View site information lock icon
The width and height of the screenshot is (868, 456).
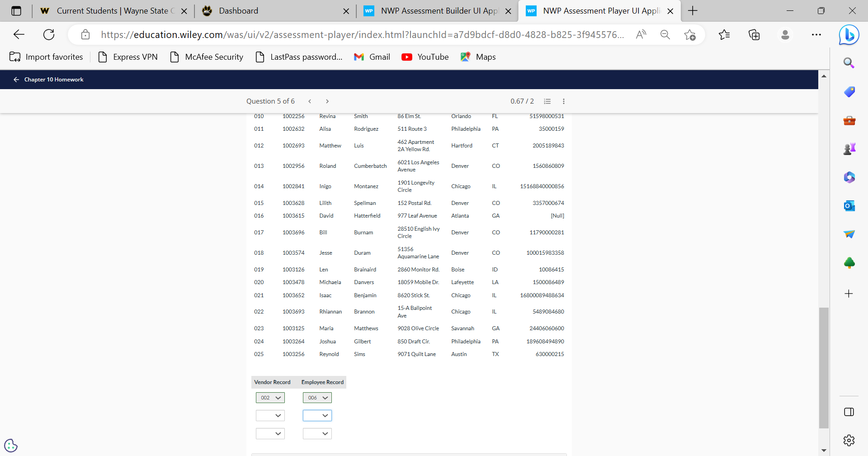click(x=85, y=34)
